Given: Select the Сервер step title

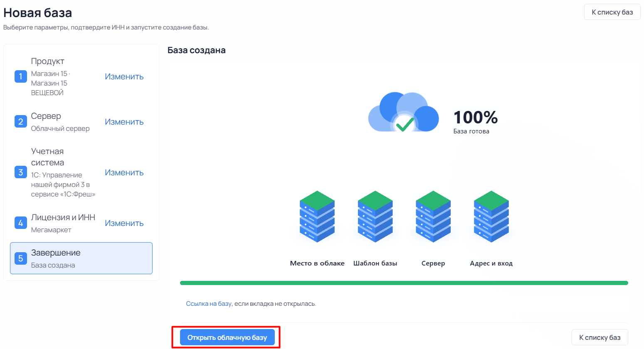Looking at the screenshot, I should 46,116.
